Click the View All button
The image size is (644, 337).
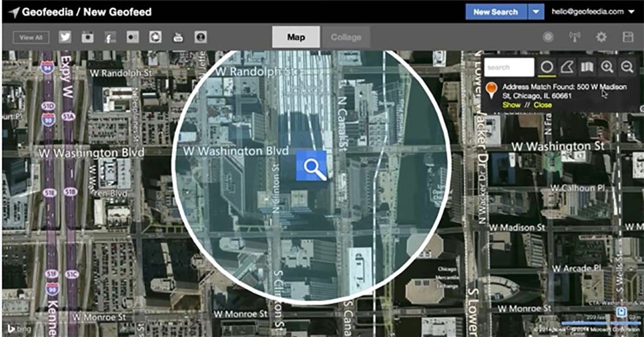pyautogui.click(x=31, y=37)
